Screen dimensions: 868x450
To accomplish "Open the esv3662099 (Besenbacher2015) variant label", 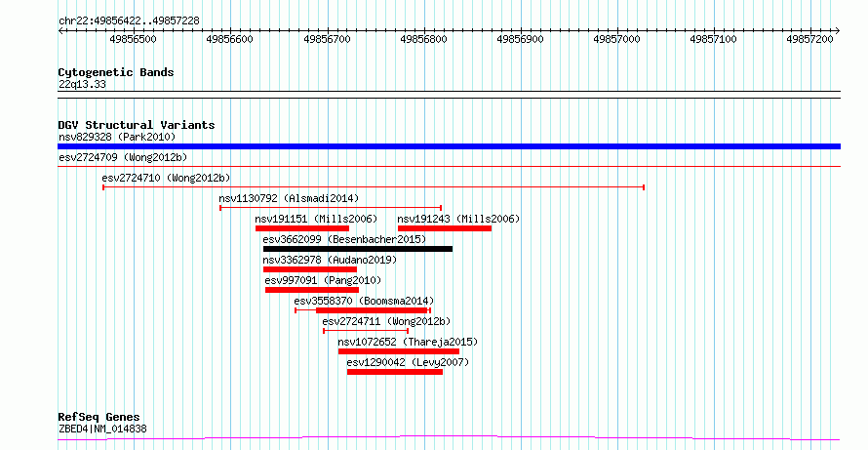I will [344, 239].
